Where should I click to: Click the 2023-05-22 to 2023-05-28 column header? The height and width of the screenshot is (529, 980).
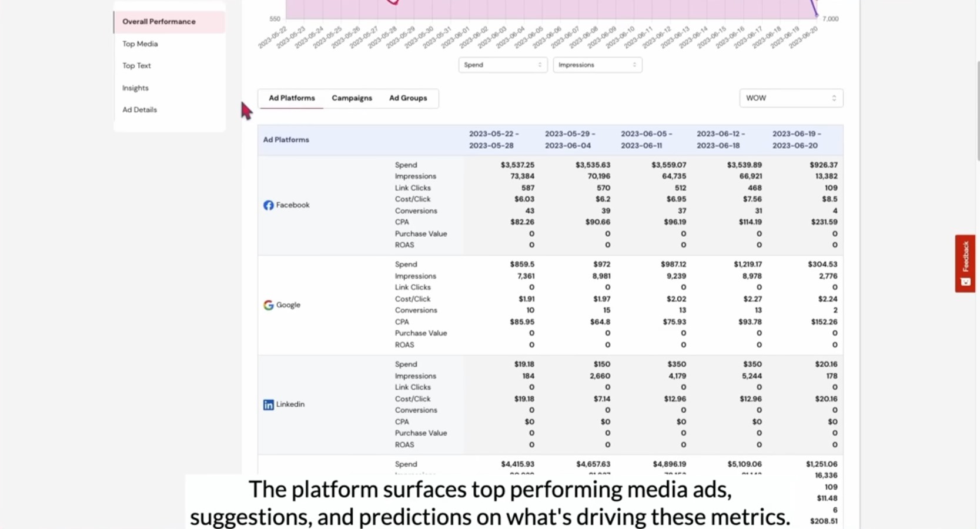(x=494, y=140)
